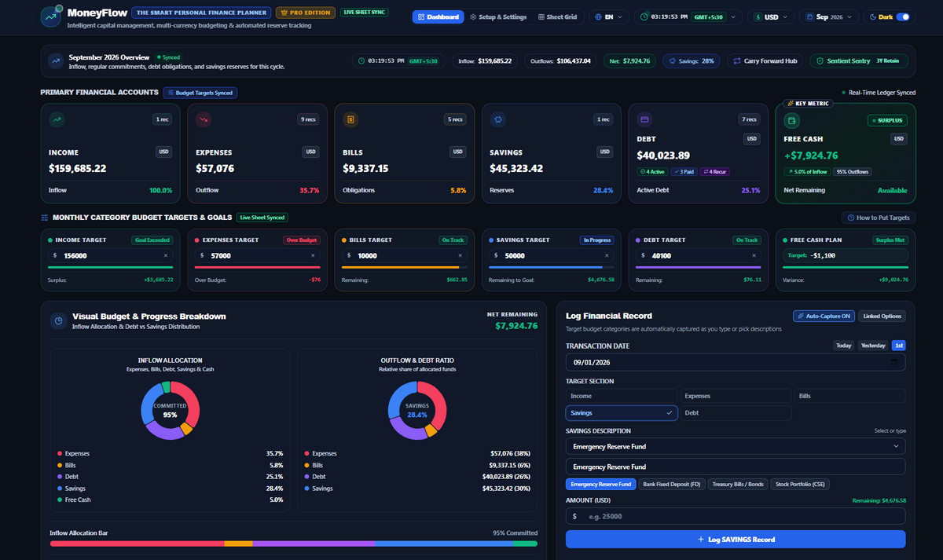Click the Outflow & Debt Ratio donut chart
The image size is (943, 560).
(x=416, y=409)
